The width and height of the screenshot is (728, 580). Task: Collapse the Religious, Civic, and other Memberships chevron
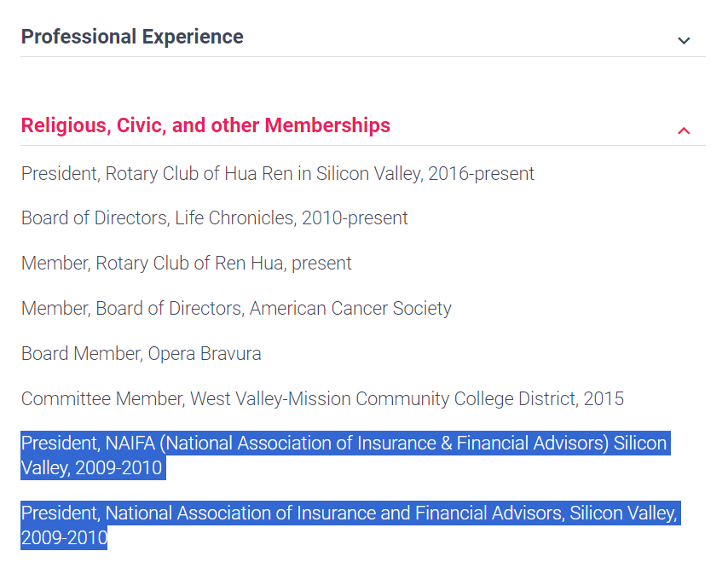684,130
